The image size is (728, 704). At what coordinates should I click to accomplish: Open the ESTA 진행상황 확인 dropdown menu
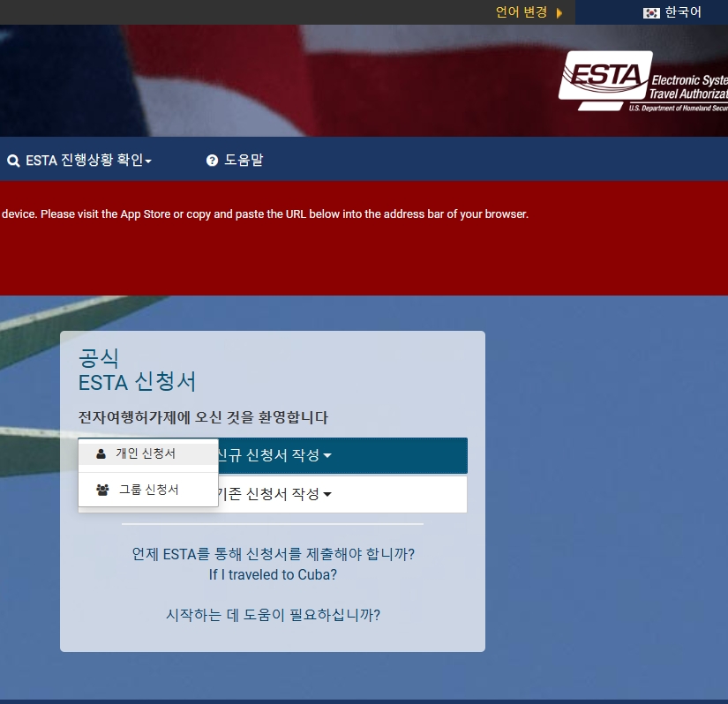pyautogui.click(x=79, y=161)
